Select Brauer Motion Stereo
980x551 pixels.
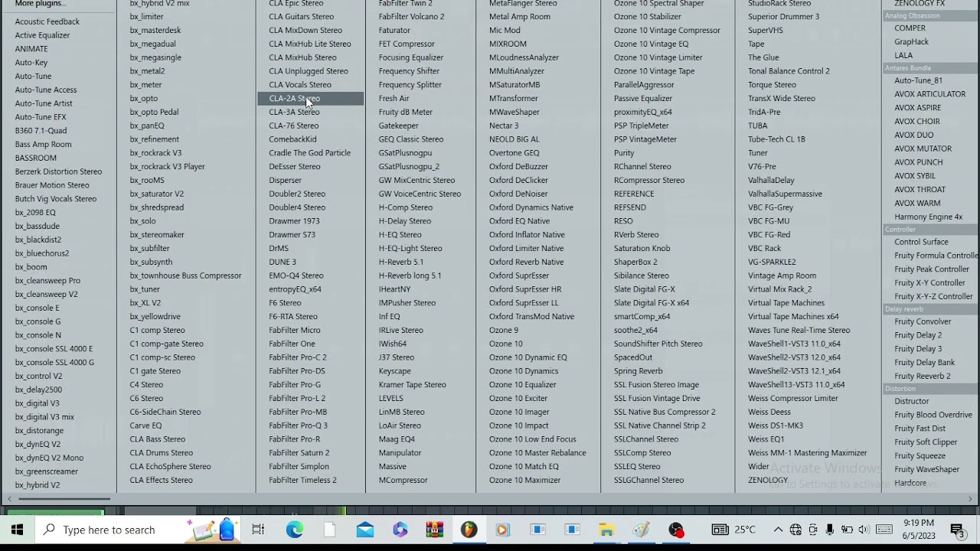52,185
